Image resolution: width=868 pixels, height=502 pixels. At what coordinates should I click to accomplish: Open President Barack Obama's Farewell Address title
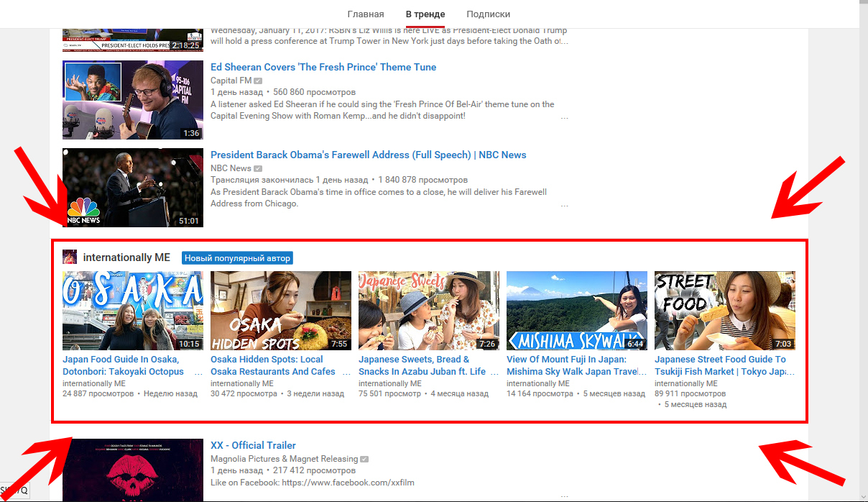coord(369,155)
